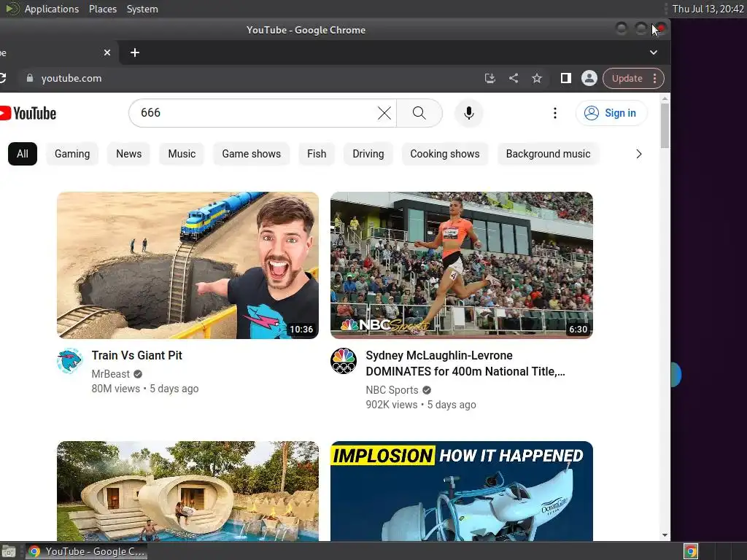
Task: Click Chrome icon in bottom-right panel
Action: (x=691, y=551)
